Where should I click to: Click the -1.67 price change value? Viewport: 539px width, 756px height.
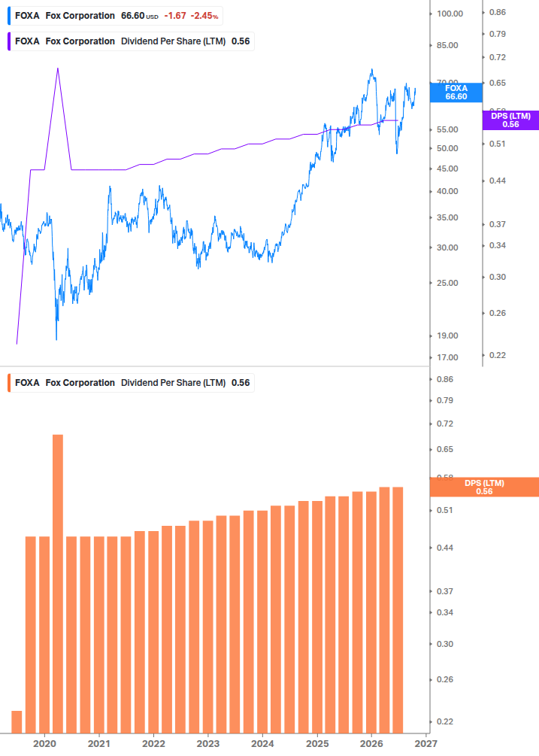175,16
